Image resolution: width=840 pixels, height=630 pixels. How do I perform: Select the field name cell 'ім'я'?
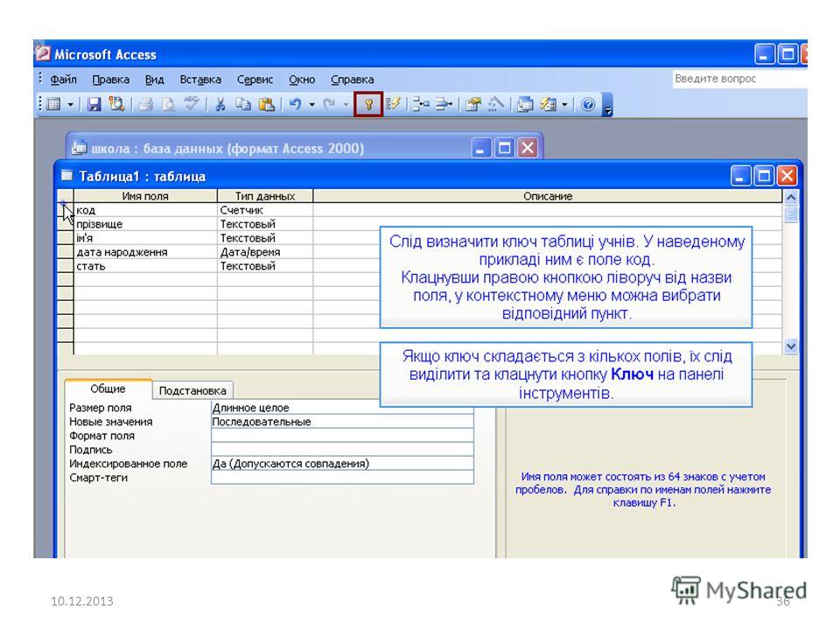145,238
